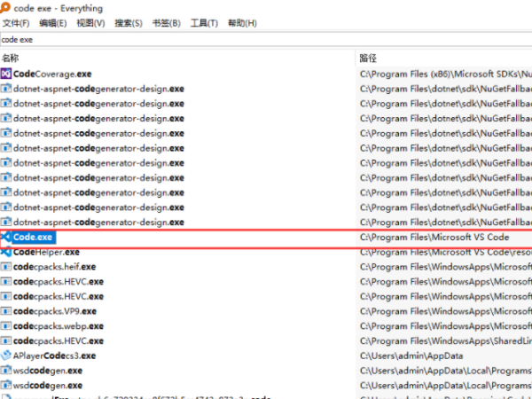
Task: Select the CodeHelper.exe file name
Action: 46,252
